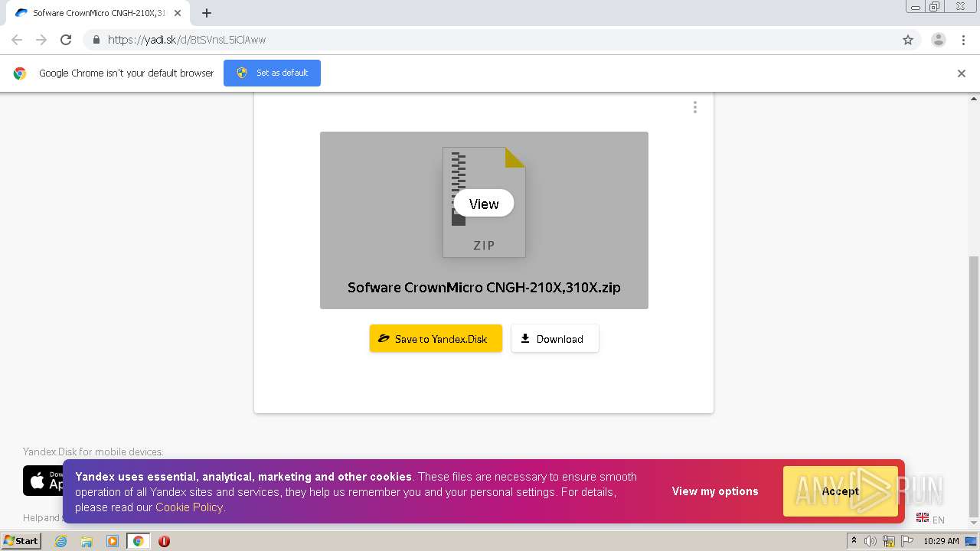980x551 pixels.
Task: Select the Sofware CrownMicro CNGH-210X tab
Action: pos(96,13)
